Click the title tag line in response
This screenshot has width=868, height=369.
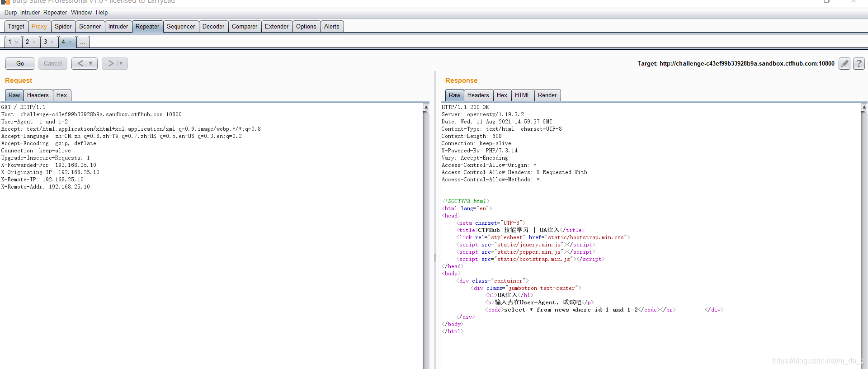click(x=520, y=230)
